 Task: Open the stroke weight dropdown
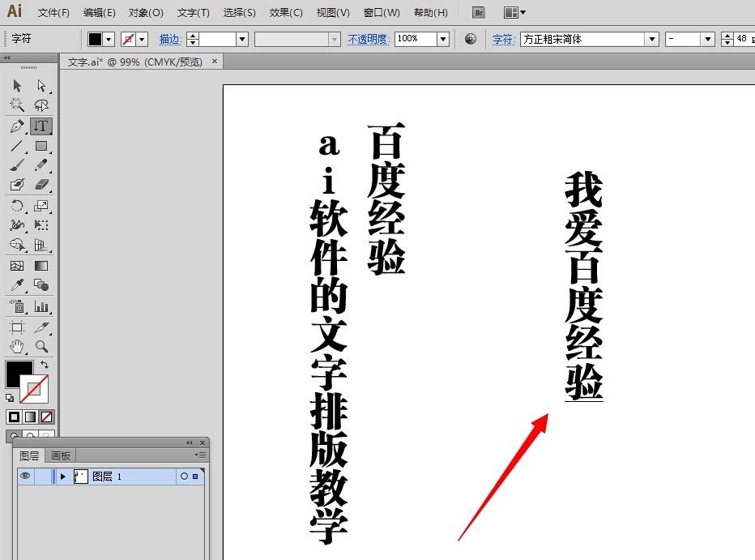coord(242,39)
